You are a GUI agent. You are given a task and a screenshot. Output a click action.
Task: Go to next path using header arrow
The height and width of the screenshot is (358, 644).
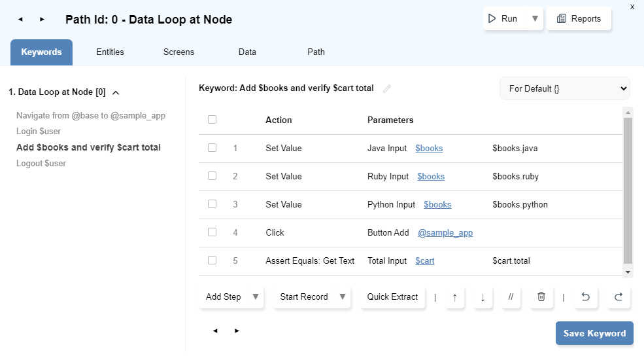click(42, 20)
